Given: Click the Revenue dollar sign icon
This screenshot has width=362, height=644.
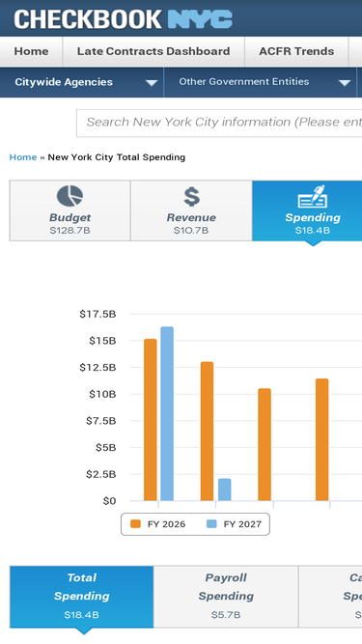Looking at the screenshot, I should pos(192,196).
